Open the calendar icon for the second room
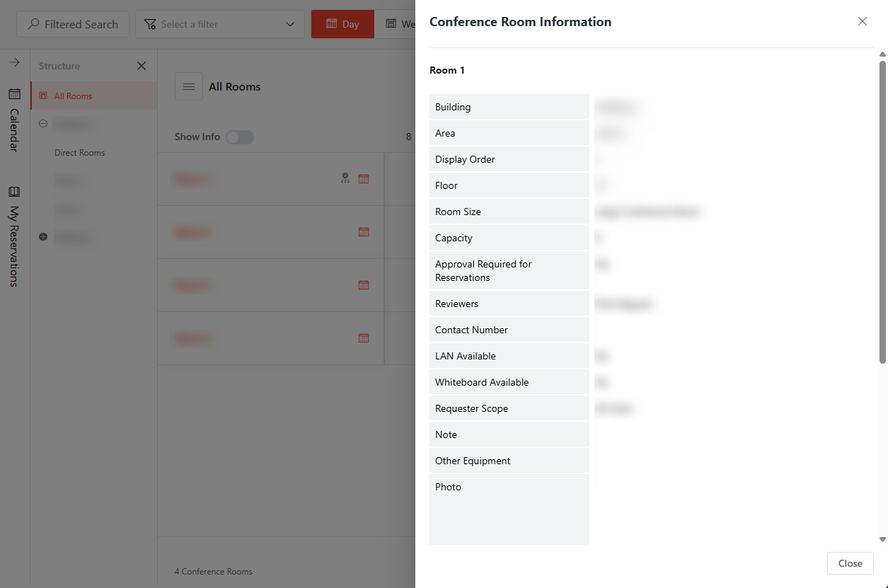 click(364, 232)
